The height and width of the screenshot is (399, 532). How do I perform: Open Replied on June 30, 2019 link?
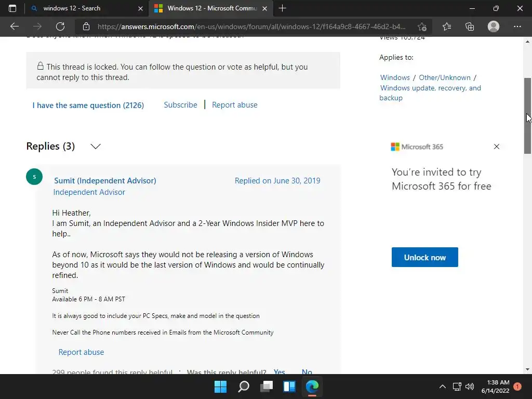click(277, 180)
